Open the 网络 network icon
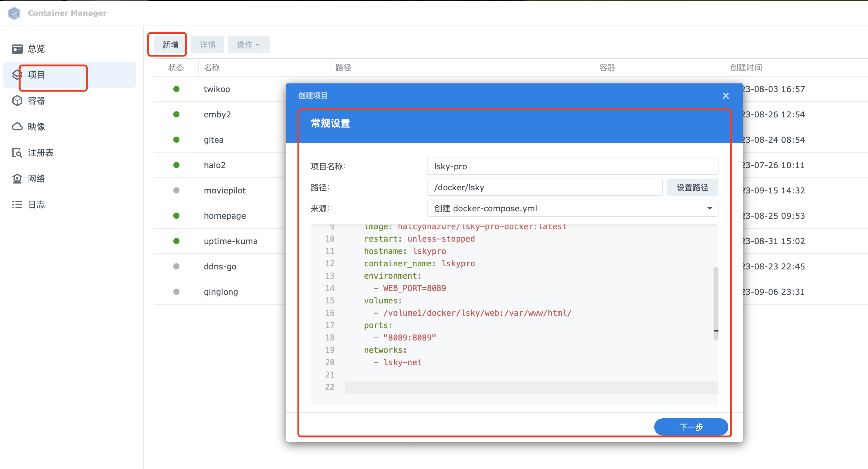The image size is (868, 469). (17, 179)
